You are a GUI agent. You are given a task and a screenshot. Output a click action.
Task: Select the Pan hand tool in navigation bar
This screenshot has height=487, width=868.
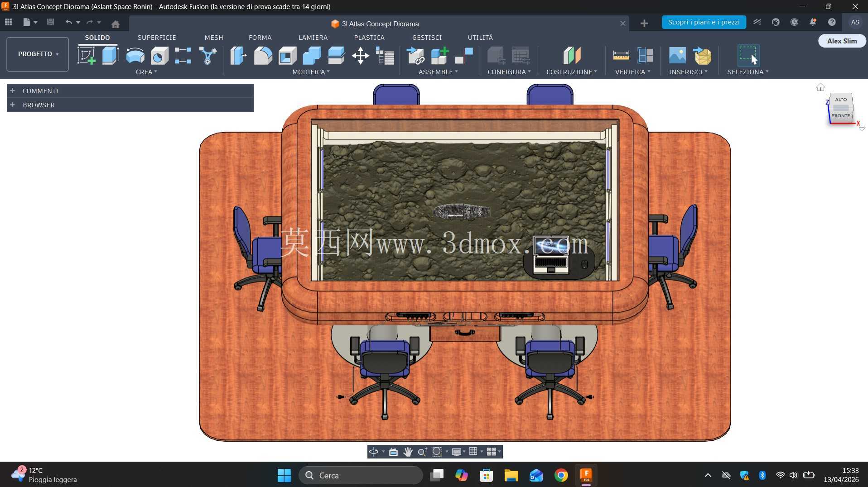pyautogui.click(x=408, y=452)
